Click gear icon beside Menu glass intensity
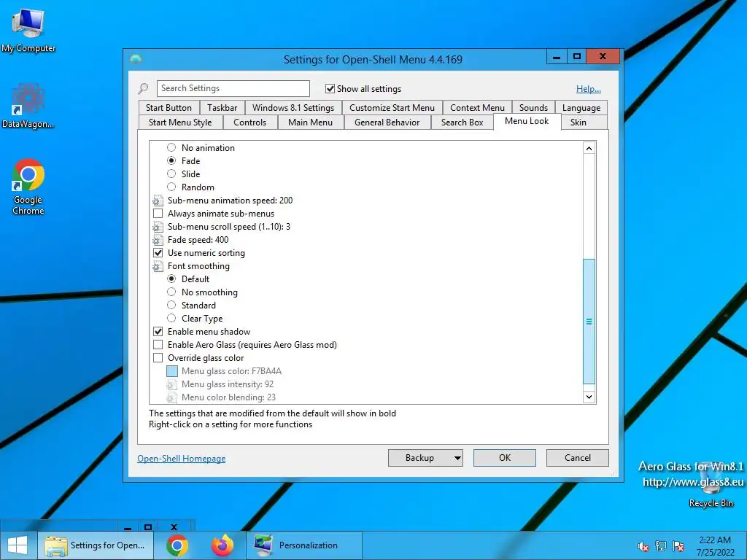Viewport: 747px width, 560px height. click(171, 384)
